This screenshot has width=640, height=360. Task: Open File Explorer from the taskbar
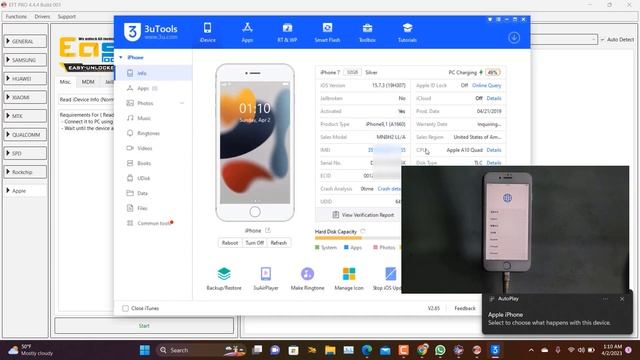330,350
